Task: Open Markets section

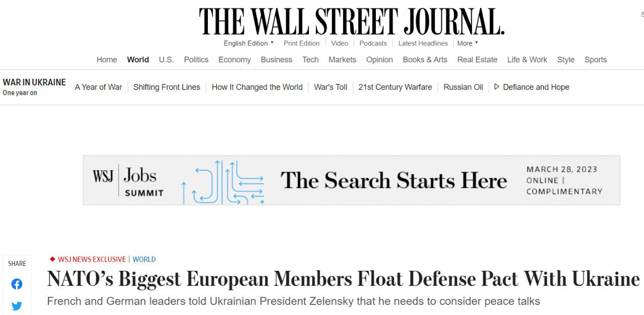Action: coord(342,59)
